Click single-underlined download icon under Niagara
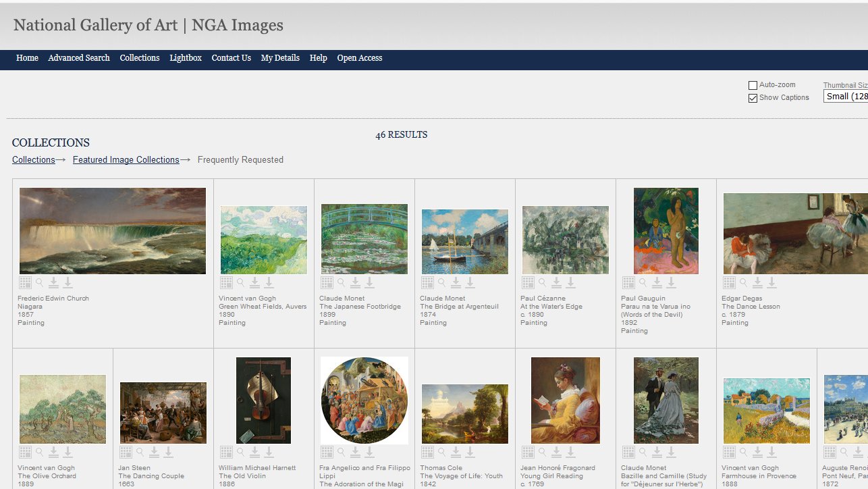Viewport: 868px width, 489px height. coord(67,282)
